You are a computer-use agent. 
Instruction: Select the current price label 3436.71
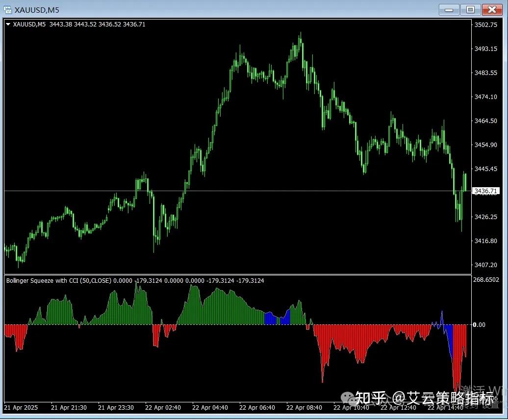tap(485, 191)
